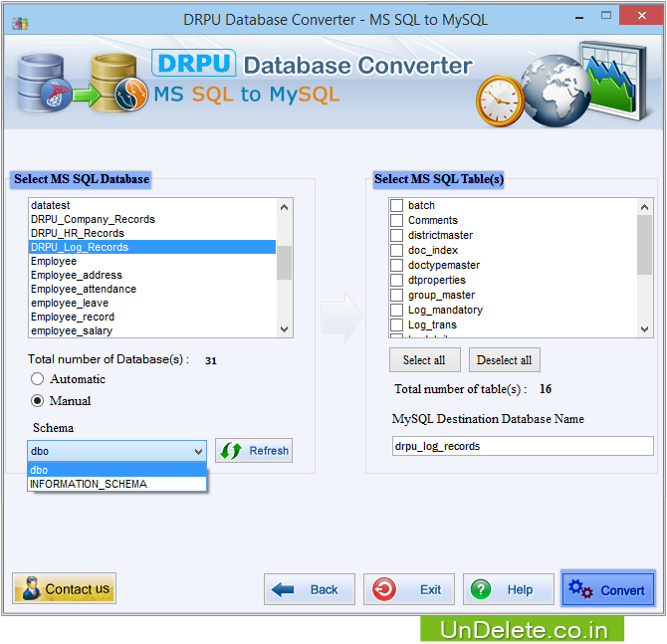Click the Exit button label
This screenshot has width=667, height=644.
point(430,589)
